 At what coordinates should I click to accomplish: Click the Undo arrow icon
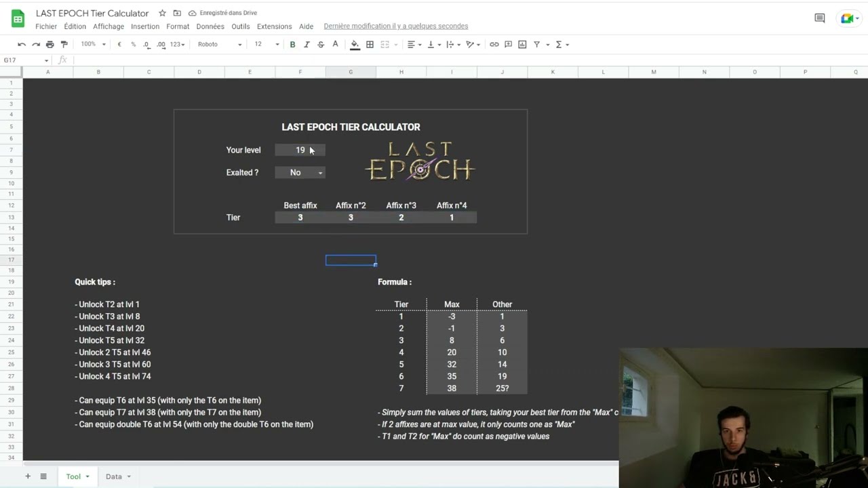point(22,44)
